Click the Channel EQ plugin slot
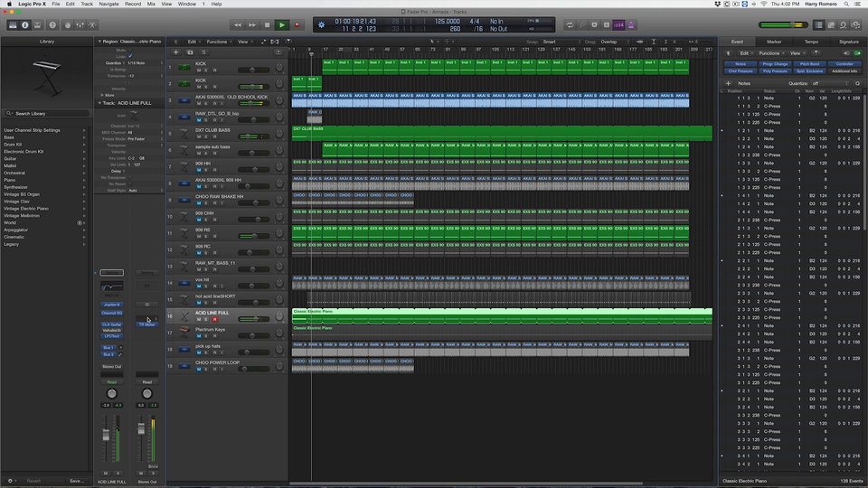 [x=112, y=314]
